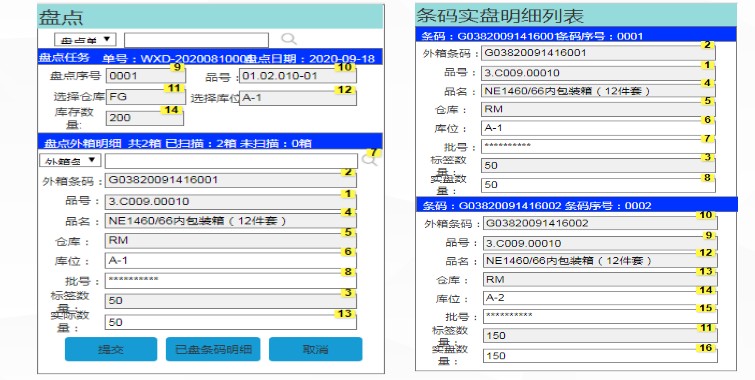The width and height of the screenshot is (755, 380).
Task: Click 库位 A-1 field in 明细列表
Action: click(598, 128)
